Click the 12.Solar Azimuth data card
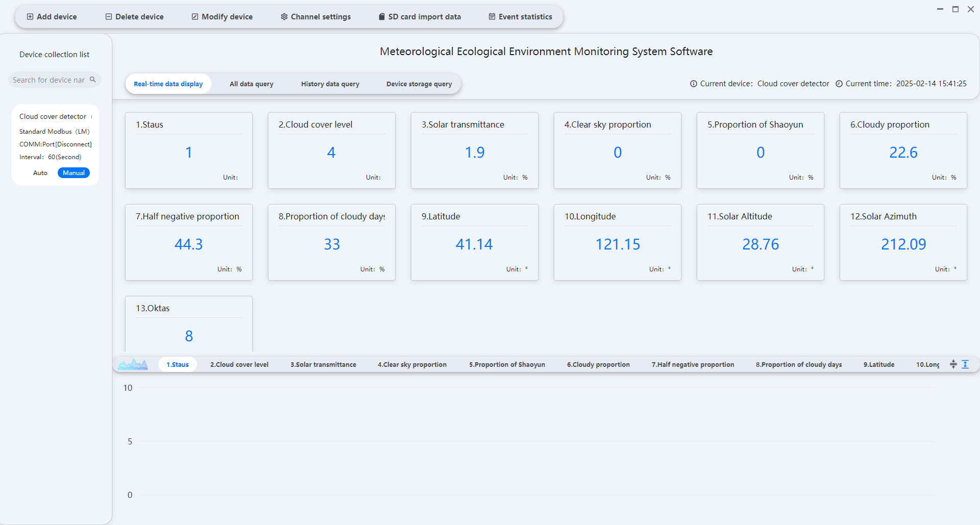 [x=903, y=242]
